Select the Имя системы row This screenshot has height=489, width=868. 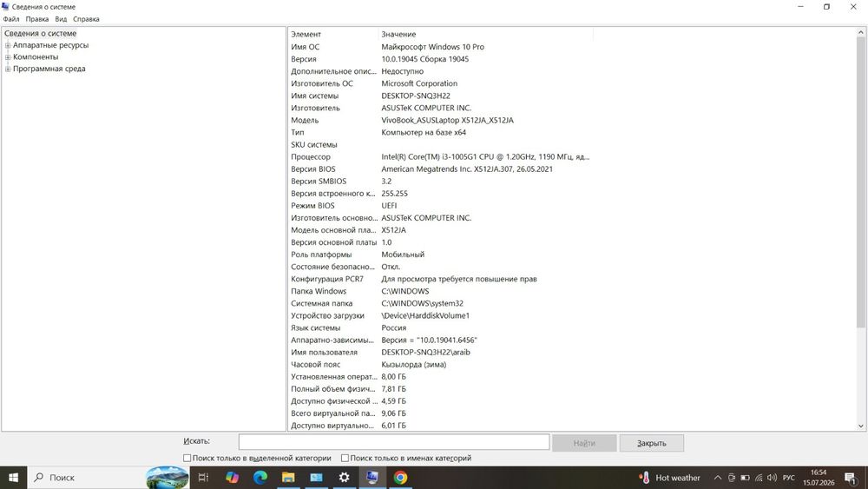pos(441,96)
